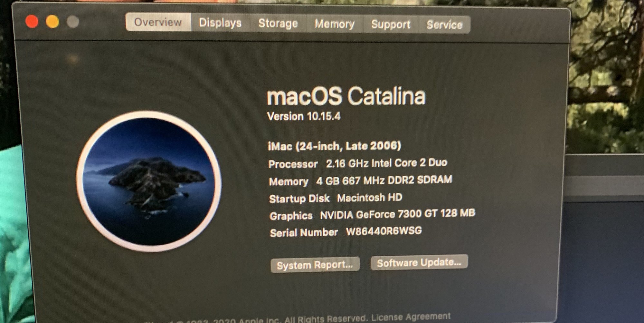
Task: Click the yellow minimize window button
Action: click(52, 22)
